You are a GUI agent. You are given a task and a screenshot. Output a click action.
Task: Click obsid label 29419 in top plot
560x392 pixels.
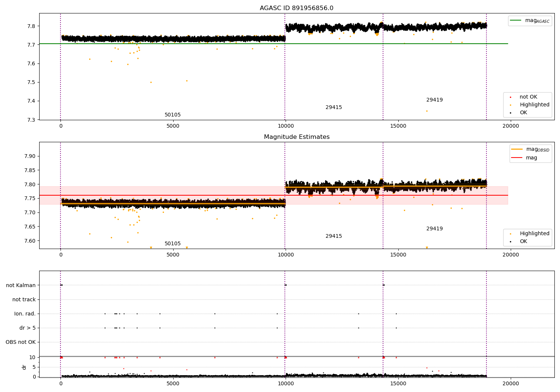tap(435, 100)
